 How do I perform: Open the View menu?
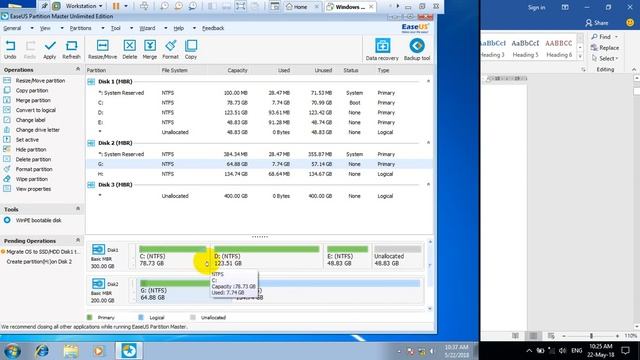[45, 28]
